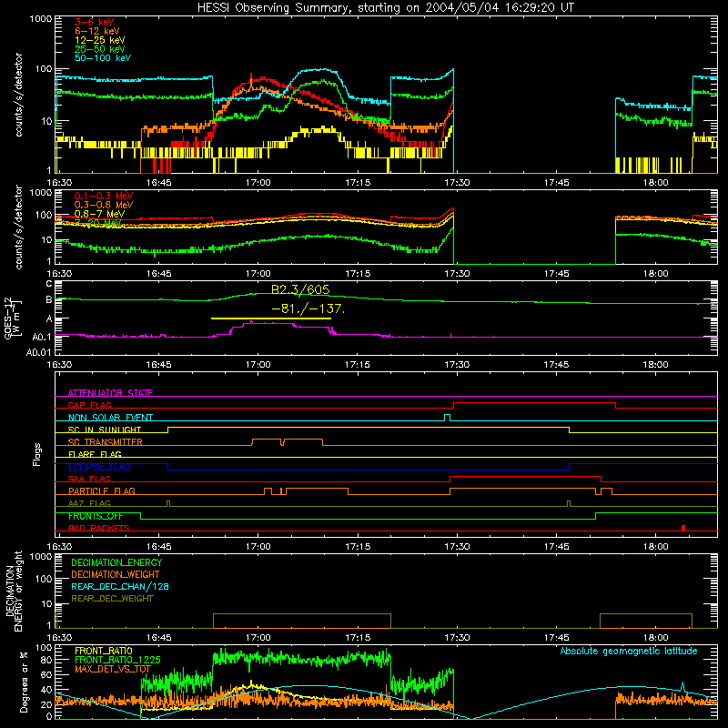Viewport: 728px width, 728px height.
Task: Select the PARTICLE_FLAG label
Action: pos(102,490)
